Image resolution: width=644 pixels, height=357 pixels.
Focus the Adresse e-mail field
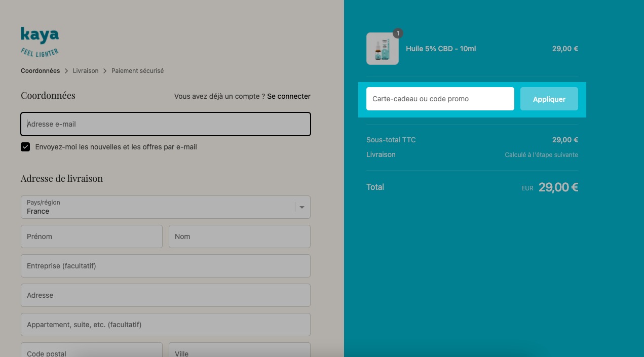(x=166, y=124)
